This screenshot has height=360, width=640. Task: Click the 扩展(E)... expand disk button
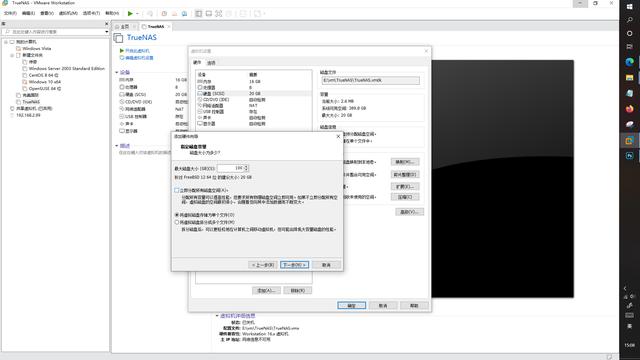pyautogui.click(x=404, y=187)
